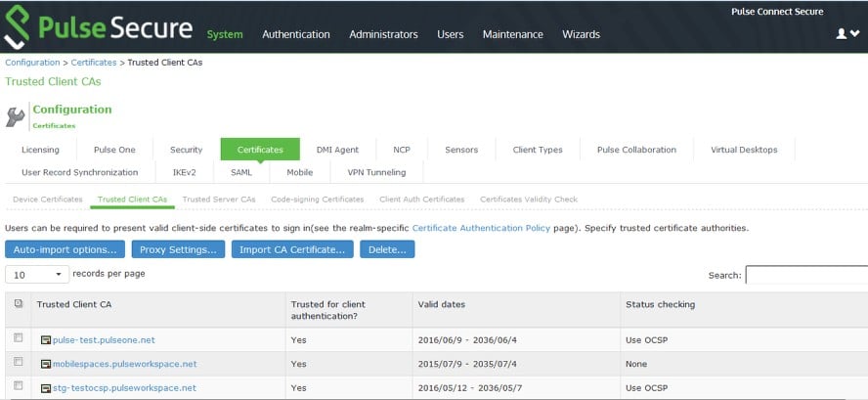The width and height of the screenshot is (868, 400).
Task: Check the box for pulse-test.pulseone.net row
Action: tap(19, 337)
